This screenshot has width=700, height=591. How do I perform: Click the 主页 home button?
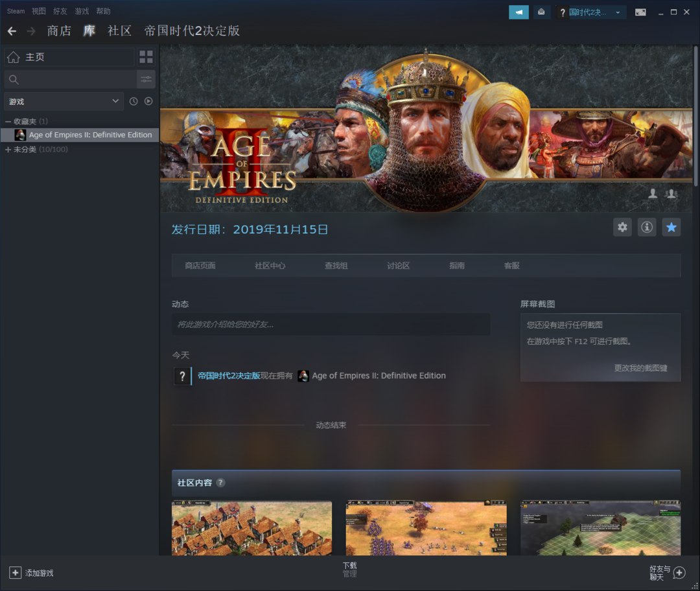[x=69, y=57]
